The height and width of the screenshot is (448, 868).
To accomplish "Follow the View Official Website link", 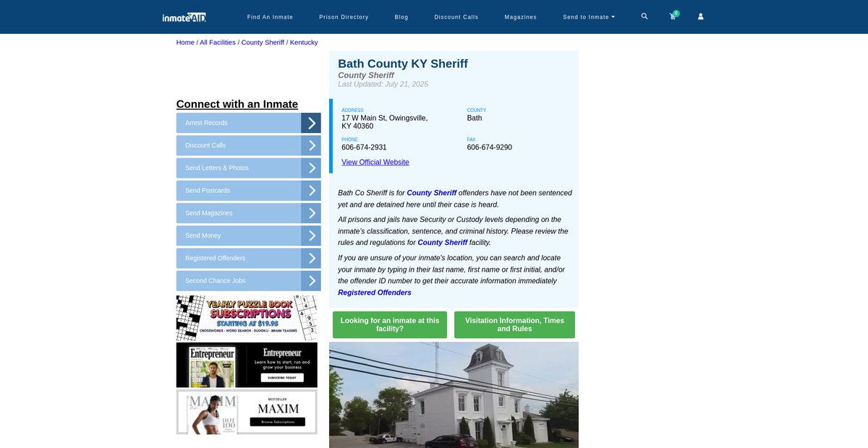I will point(375,163).
